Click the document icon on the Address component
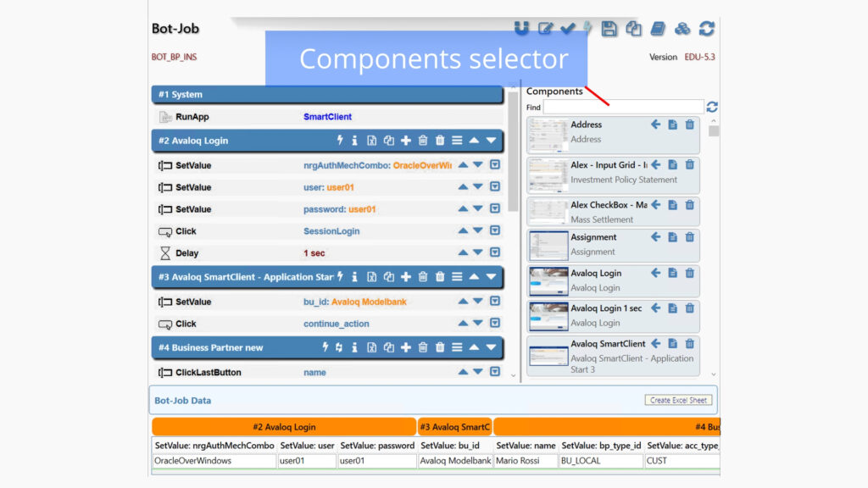This screenshot has width=868, height=488. click(672, 125)
